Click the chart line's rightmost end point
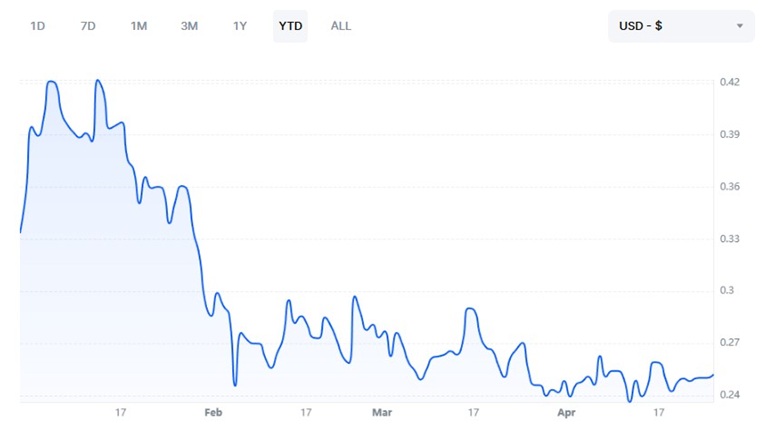The image size is (775, 441). pos(713,375)
